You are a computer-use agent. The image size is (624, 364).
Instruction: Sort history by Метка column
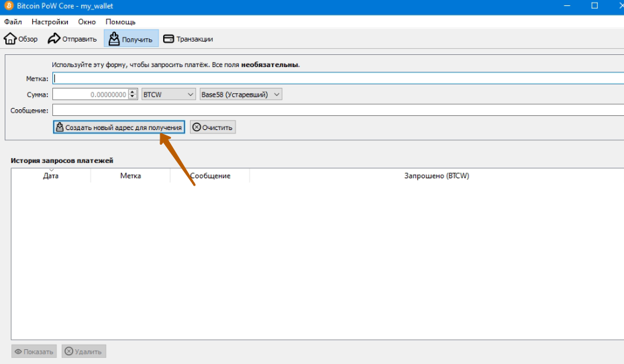131,176
